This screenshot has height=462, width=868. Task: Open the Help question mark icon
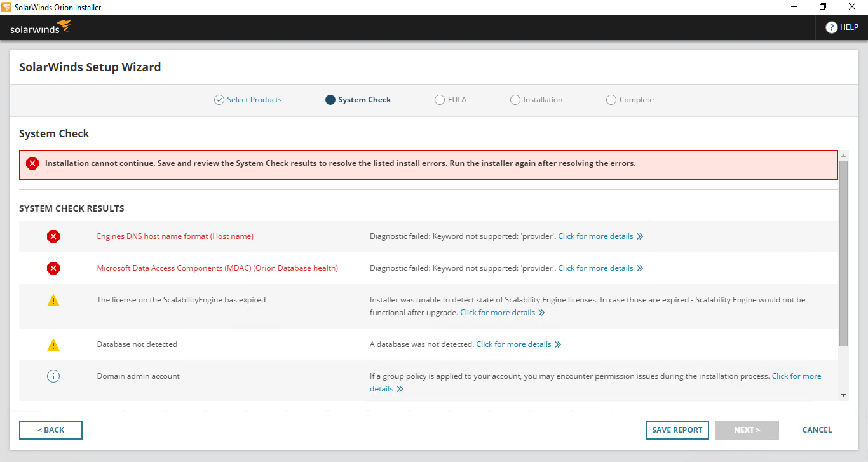[x=831, y=27]
